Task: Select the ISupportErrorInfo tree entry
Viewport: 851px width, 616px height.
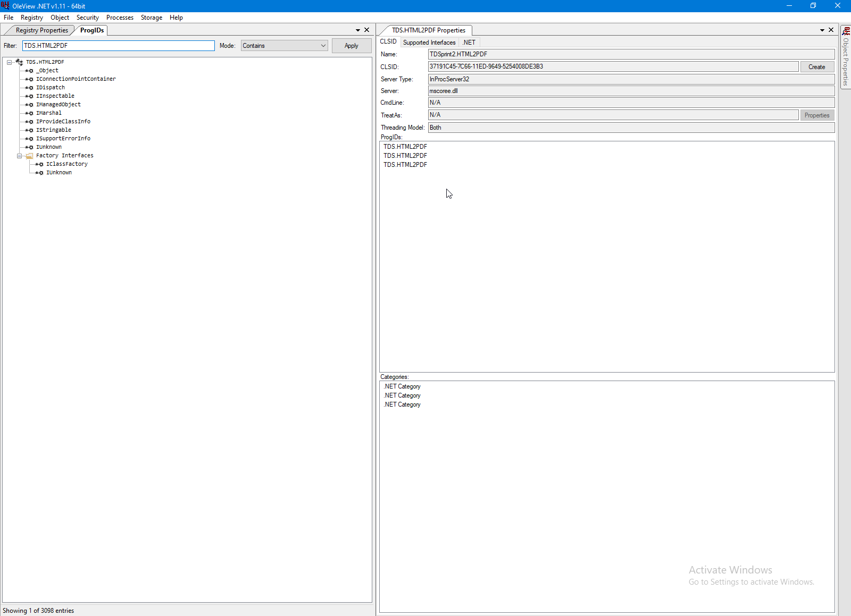Action: 63,139
